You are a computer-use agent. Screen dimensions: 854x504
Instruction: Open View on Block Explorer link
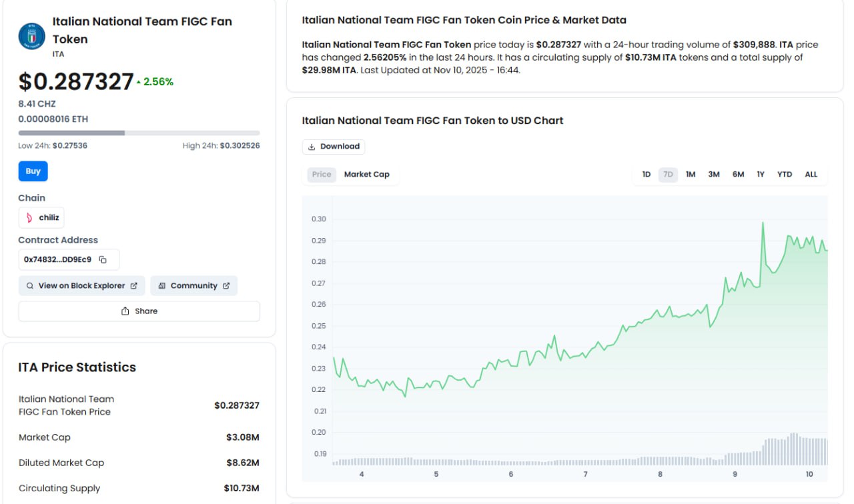click(81, 286)
